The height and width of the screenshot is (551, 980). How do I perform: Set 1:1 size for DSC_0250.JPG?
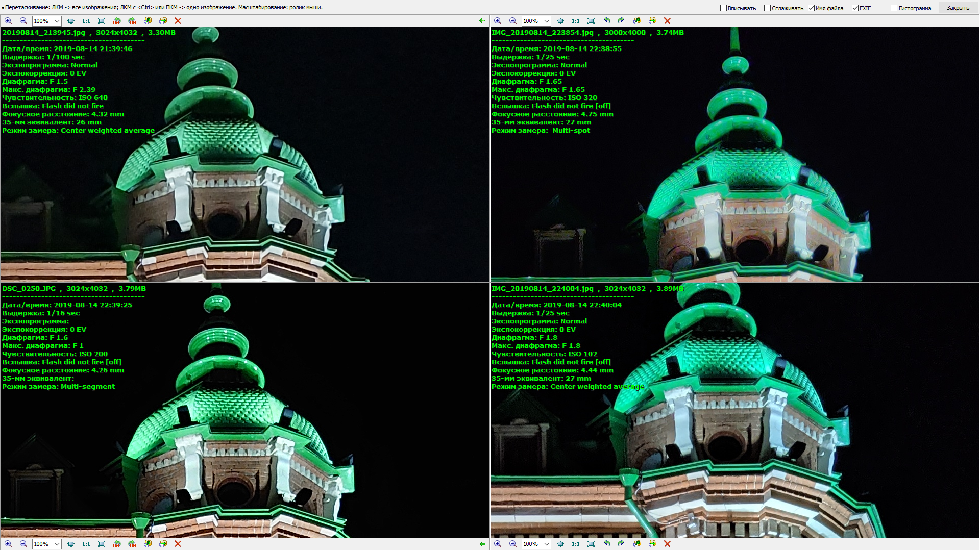86,544
